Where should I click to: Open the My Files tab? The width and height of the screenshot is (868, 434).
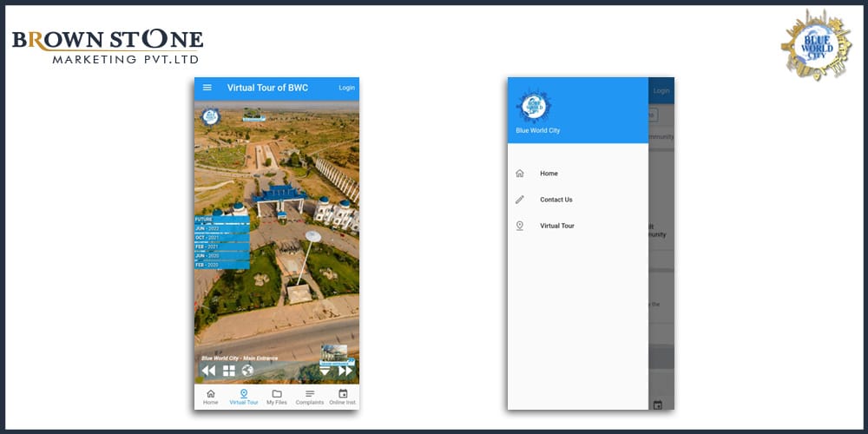point(277,397)
